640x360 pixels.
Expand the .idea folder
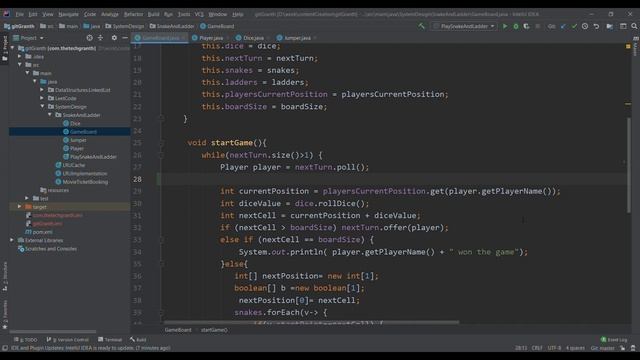[20, 56]
